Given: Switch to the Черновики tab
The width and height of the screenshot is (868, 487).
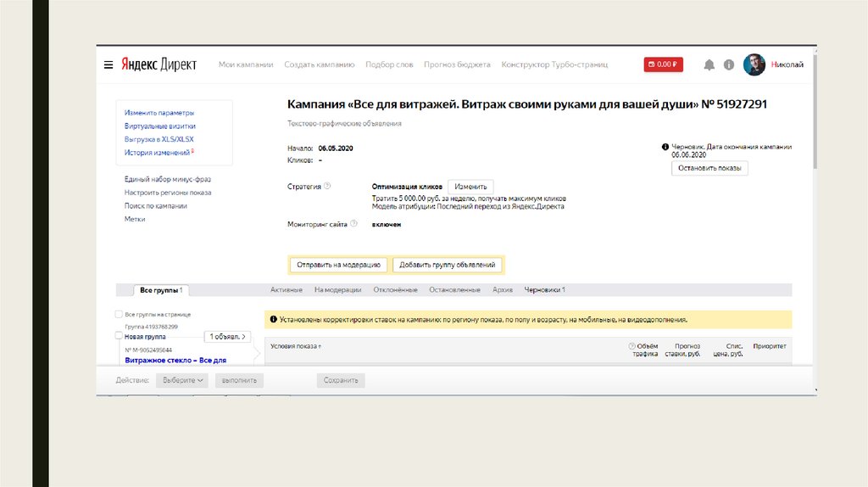Looking at the screenshot, I should click(x=545, y=290).
